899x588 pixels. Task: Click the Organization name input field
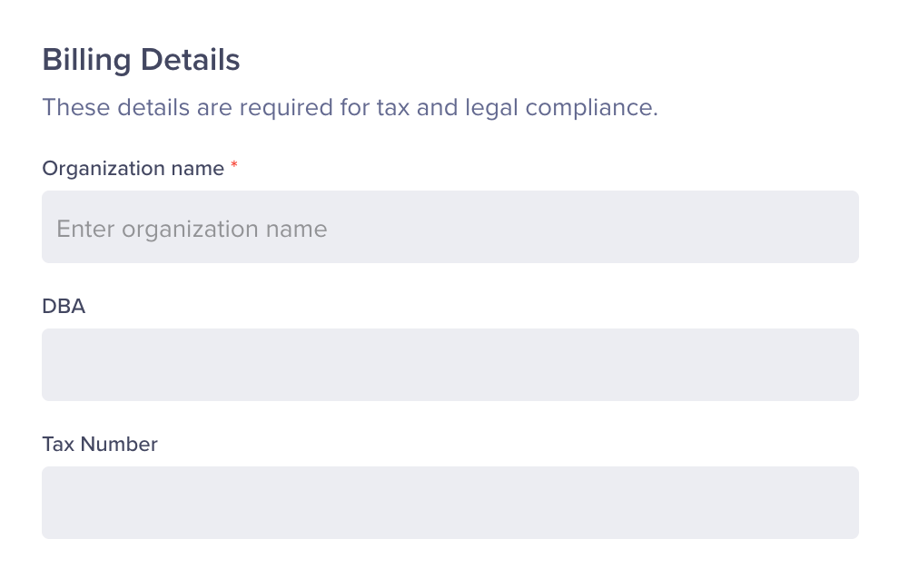point(450,227)
